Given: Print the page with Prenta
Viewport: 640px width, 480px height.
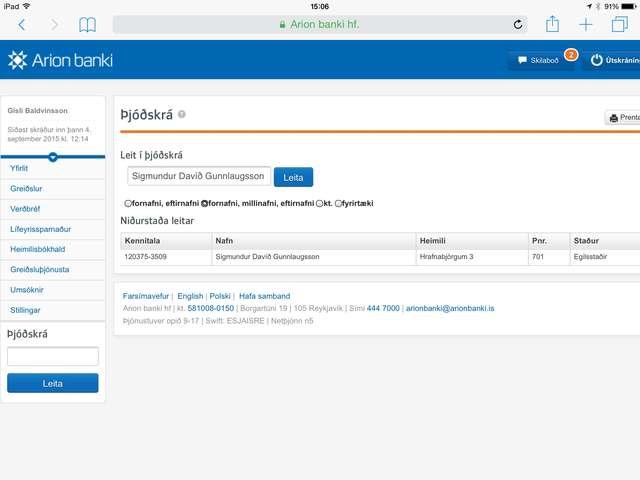Looking at the screenshot, I should (622, 118).
